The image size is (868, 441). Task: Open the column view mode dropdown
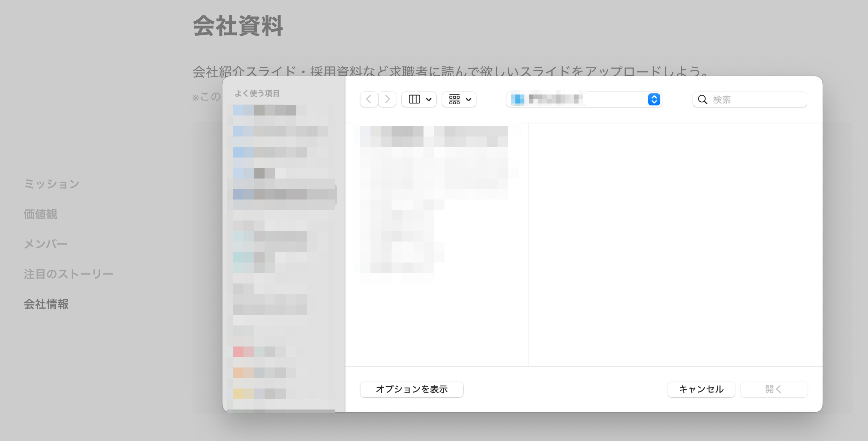pos(419,99)
